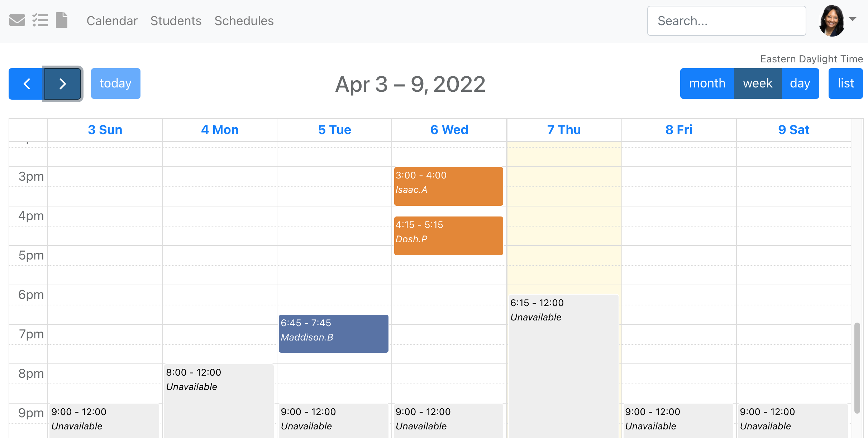
Task: Expand the profile dropdown arrow
Action: tap(853, 19)
